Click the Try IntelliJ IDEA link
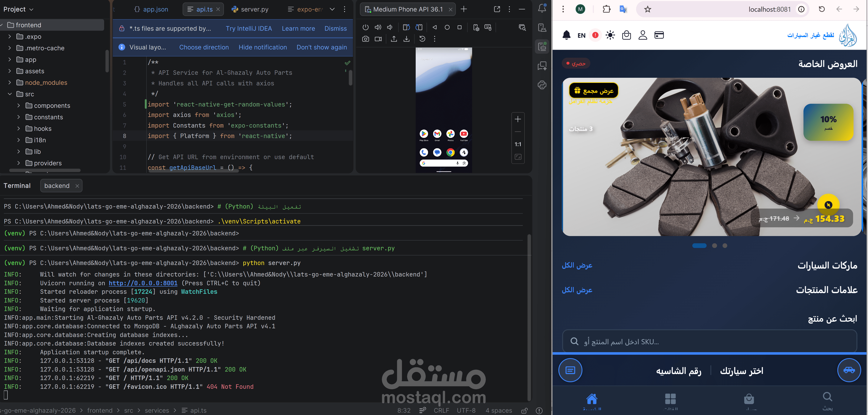Viewport: 868px width, 415px height. 249,29
